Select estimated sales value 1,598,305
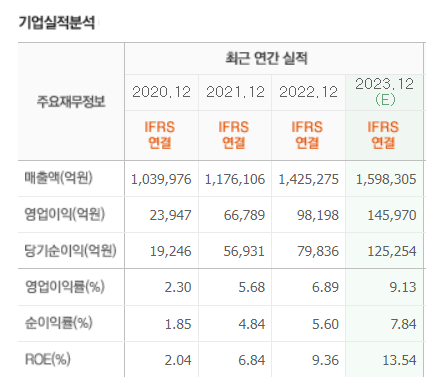Image resolution: width=426 pixels, height=377 pixels. [x=386, y=179]
